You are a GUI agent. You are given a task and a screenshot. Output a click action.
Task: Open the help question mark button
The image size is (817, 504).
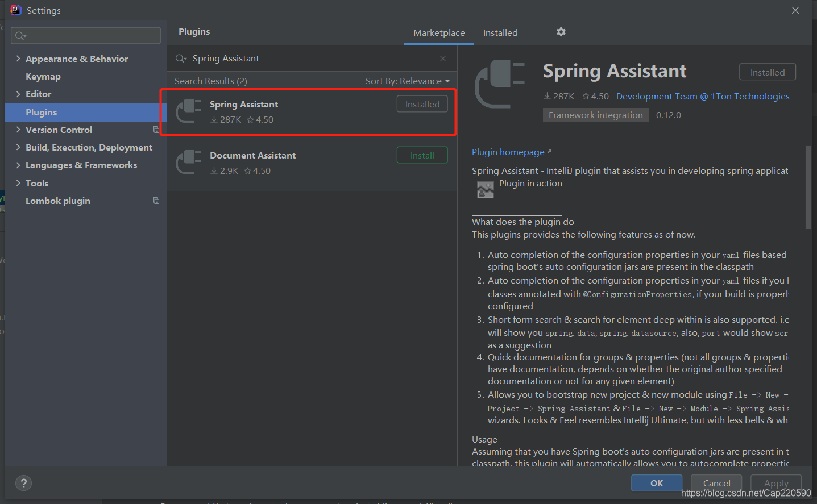coord(23,483)
